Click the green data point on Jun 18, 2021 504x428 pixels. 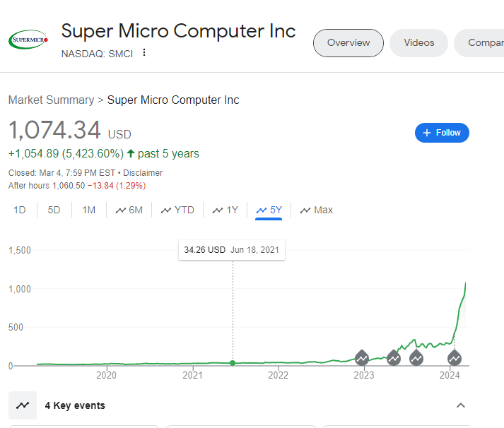coord(233,363)
